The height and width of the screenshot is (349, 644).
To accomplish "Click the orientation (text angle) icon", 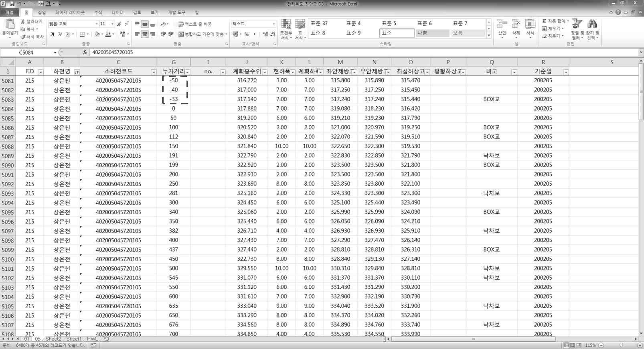I will tap(164, 24).
